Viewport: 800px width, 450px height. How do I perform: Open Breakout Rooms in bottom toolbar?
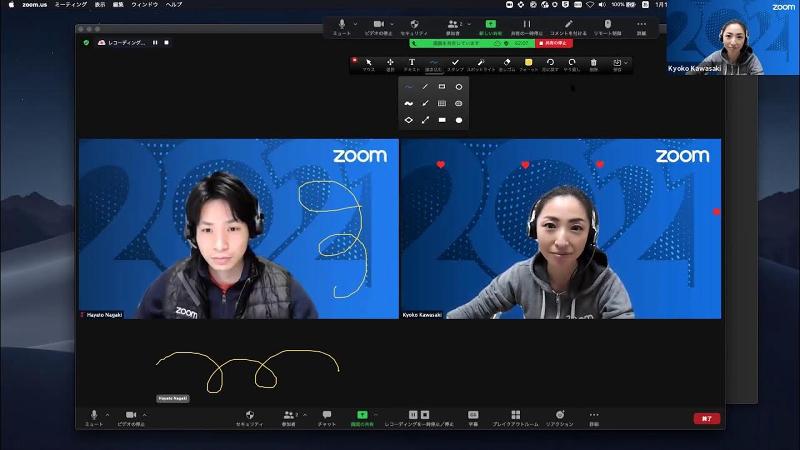pos(515,416)
